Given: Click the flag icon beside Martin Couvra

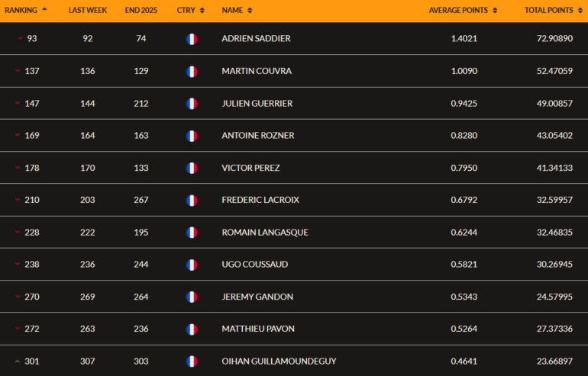Looking at the screenshot, I should click(x=192, y=71).
